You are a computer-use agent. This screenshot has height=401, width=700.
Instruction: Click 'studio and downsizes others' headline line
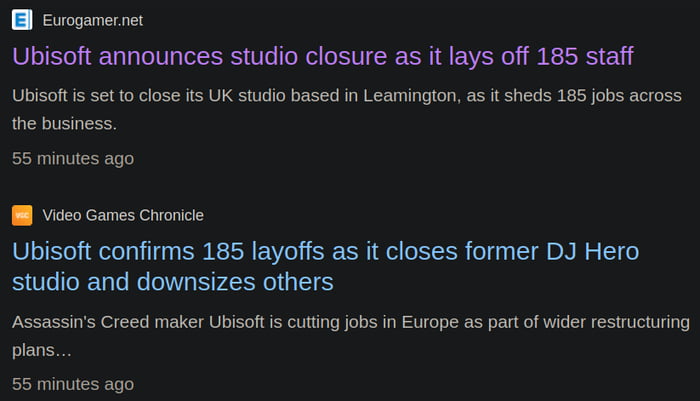(x=172, y=282)
